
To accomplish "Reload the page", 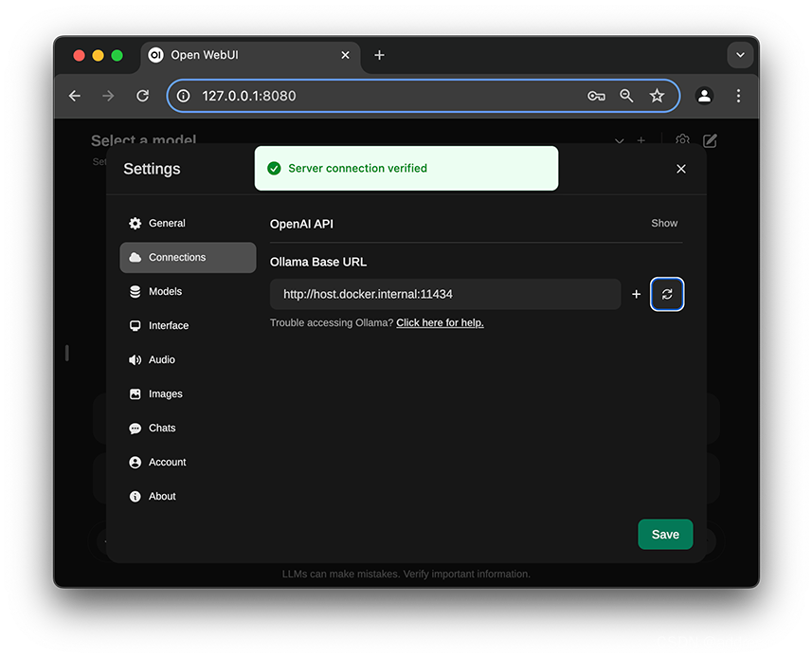I will click(142, 96).
